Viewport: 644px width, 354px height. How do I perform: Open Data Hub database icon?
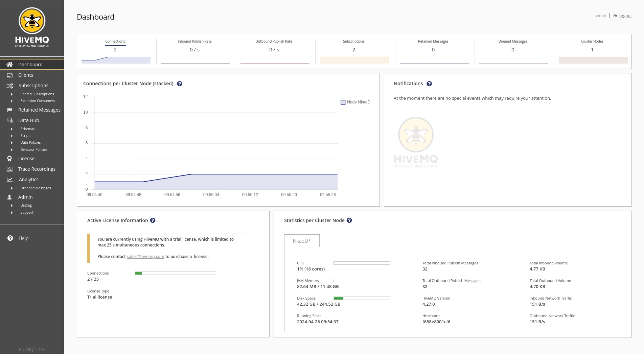pos(10,120)
